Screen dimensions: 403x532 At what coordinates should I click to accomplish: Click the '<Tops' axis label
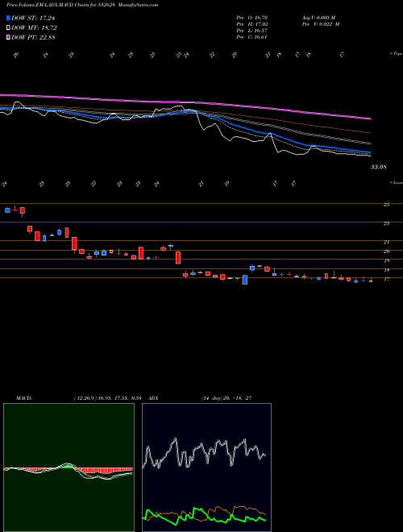click(396, 54)
